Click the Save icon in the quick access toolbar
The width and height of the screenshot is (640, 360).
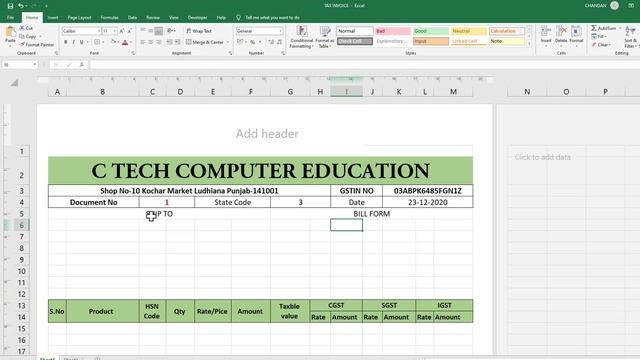tap(10, 6)
